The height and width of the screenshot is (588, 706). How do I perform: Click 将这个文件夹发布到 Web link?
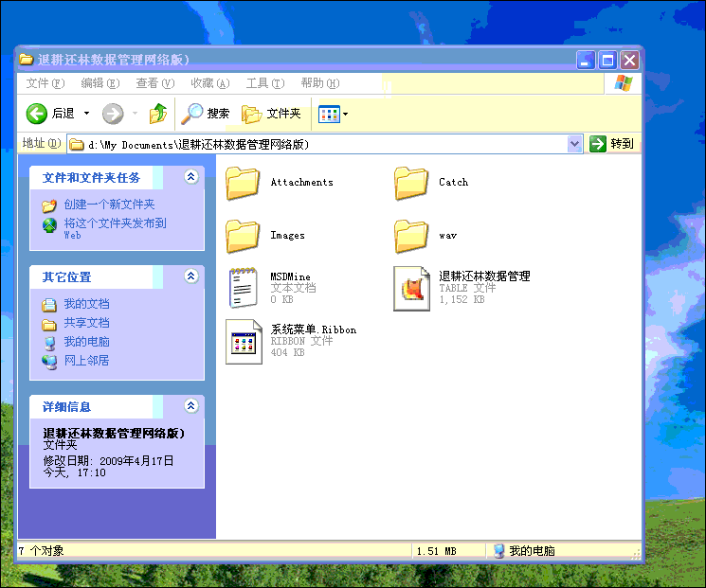point(115,228)
